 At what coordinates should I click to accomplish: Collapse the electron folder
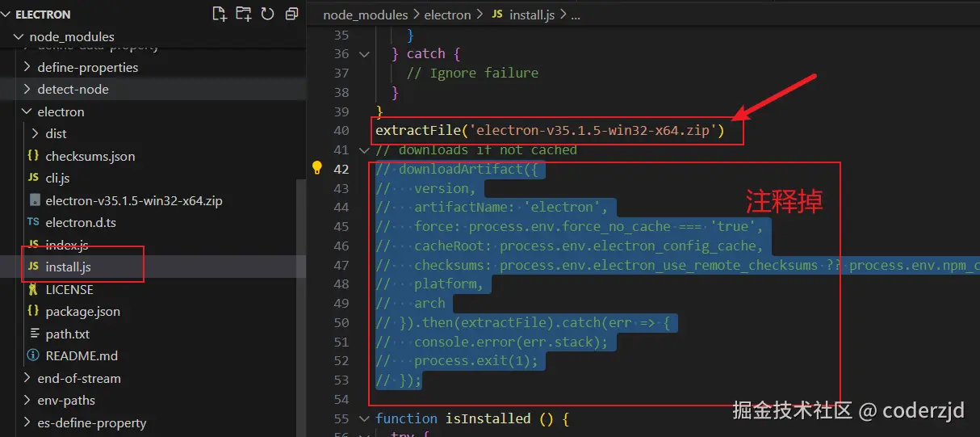(28, 111)
